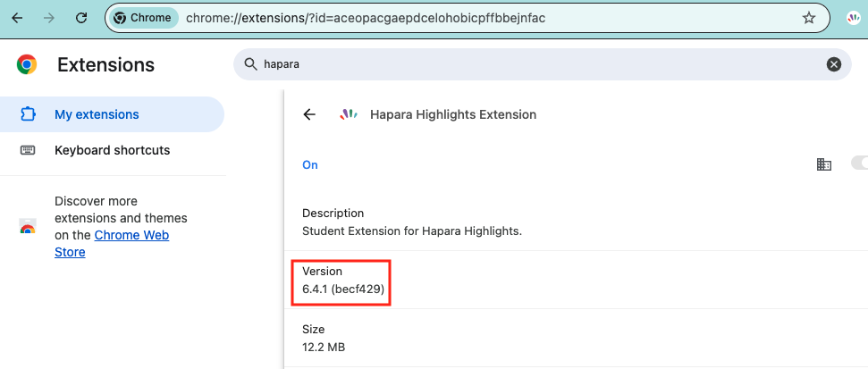
Task: Select My extensions in the sidebar
Action: [112, 114]
